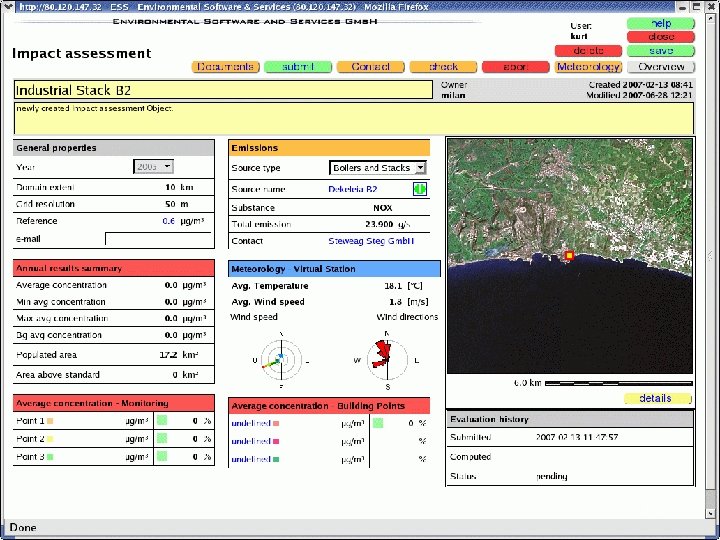
Task: Open the Documents tab button
Action: click(x=225, y=67)
